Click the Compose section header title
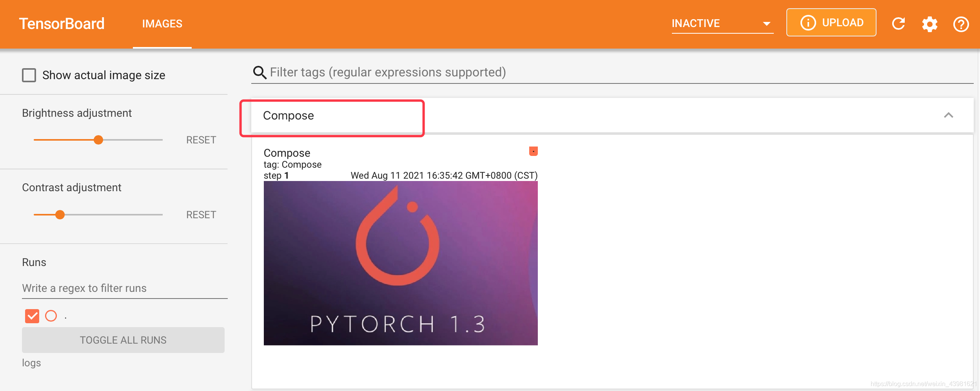 click(x=289, y=116)
